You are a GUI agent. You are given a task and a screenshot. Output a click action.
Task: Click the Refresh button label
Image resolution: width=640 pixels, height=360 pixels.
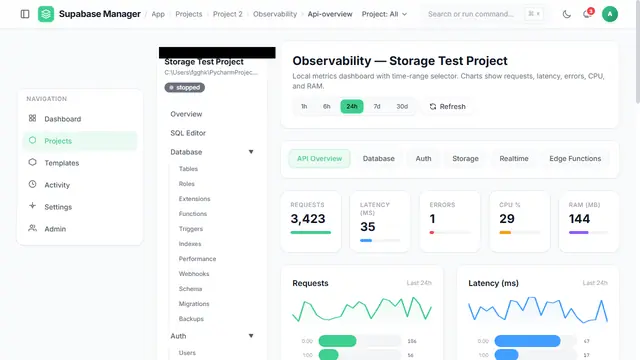453,107
